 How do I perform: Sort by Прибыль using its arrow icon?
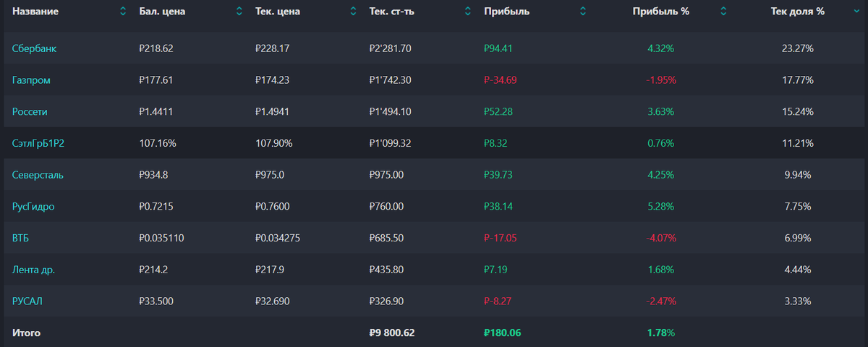[x=582, y=12]
